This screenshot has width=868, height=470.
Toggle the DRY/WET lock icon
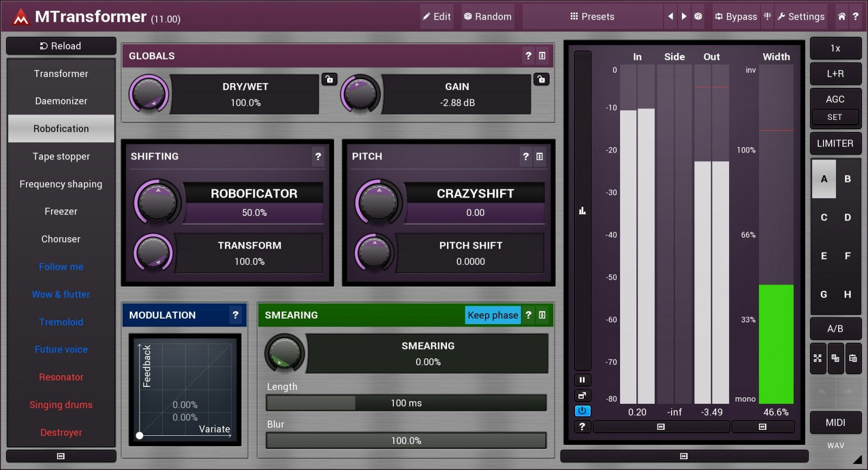pyautogui.click(x=329, y=79)
